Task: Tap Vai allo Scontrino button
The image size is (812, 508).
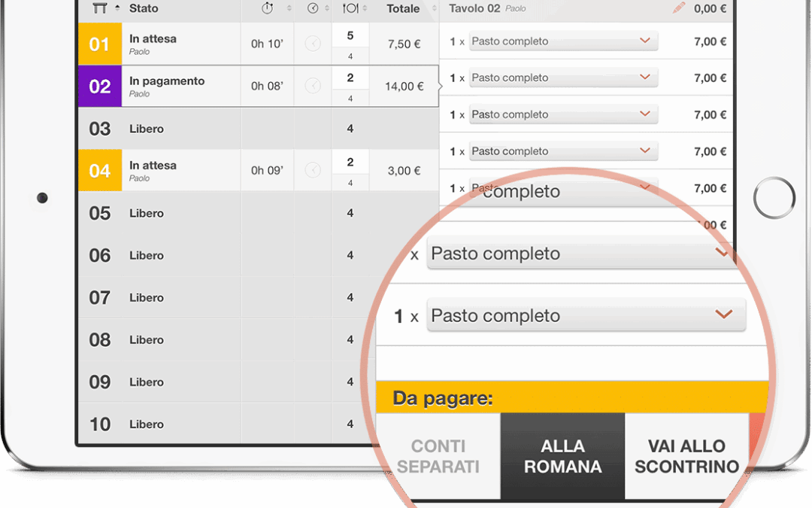Action: [x=686, y=456]
